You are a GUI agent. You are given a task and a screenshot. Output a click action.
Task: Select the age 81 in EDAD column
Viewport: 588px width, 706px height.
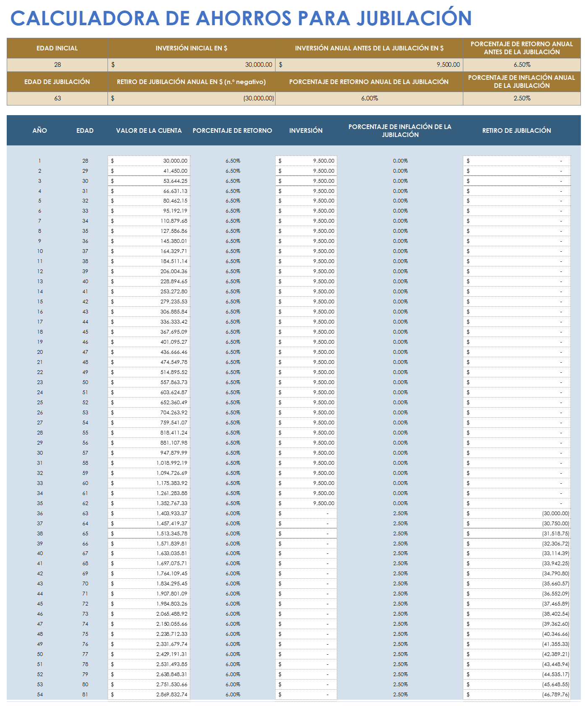85,695
